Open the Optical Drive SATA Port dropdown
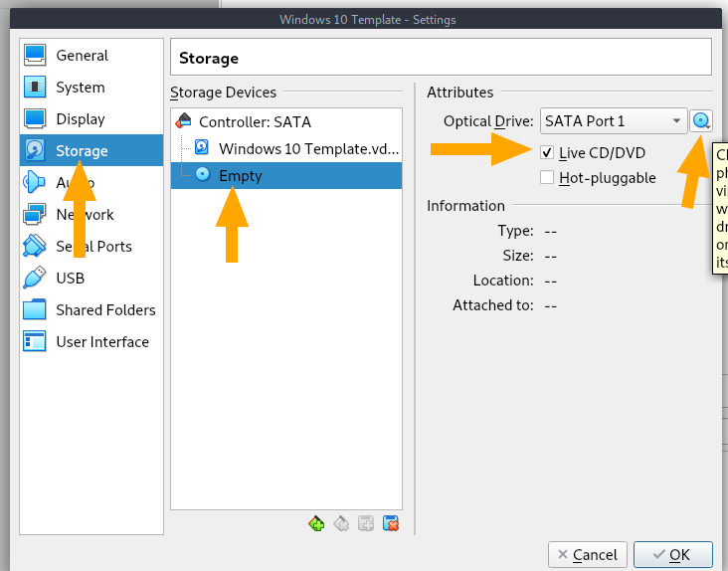 click(x=614, y=121)
